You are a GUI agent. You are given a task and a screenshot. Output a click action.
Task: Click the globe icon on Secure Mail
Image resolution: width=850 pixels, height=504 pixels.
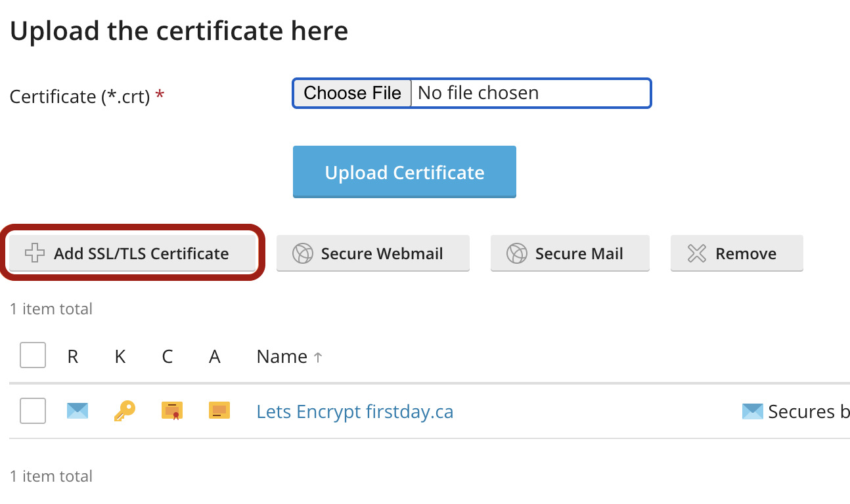coord(517,253)
